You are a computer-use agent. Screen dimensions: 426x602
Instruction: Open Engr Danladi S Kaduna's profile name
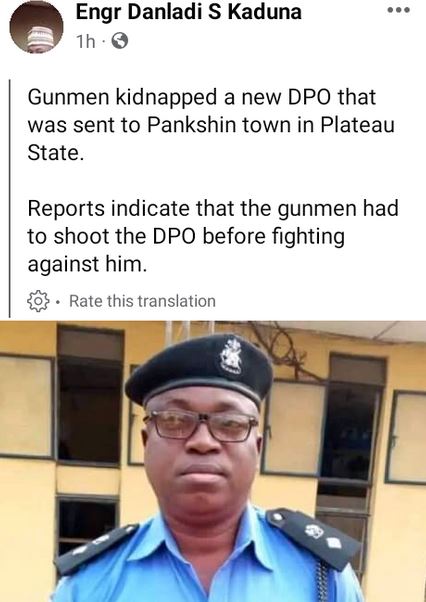pyautogui.click(x=188, y=12)
